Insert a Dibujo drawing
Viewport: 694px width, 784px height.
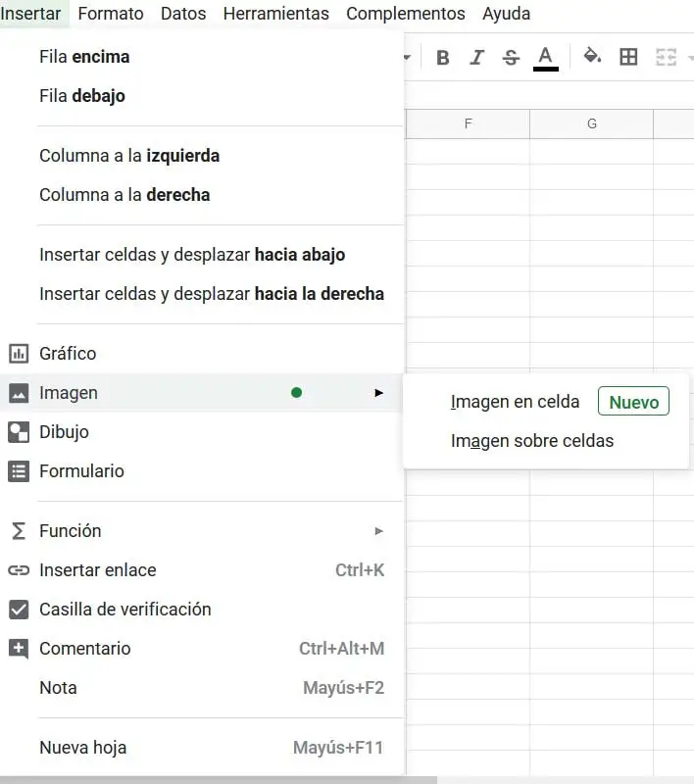point(64,431)
